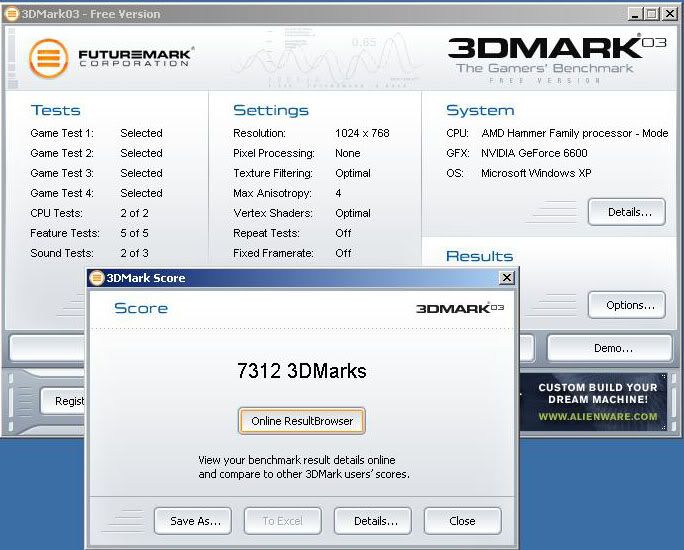This screenshot has width=684, height=550.
Task: Open the Online ResultBrowser
Action: point(302,421)
